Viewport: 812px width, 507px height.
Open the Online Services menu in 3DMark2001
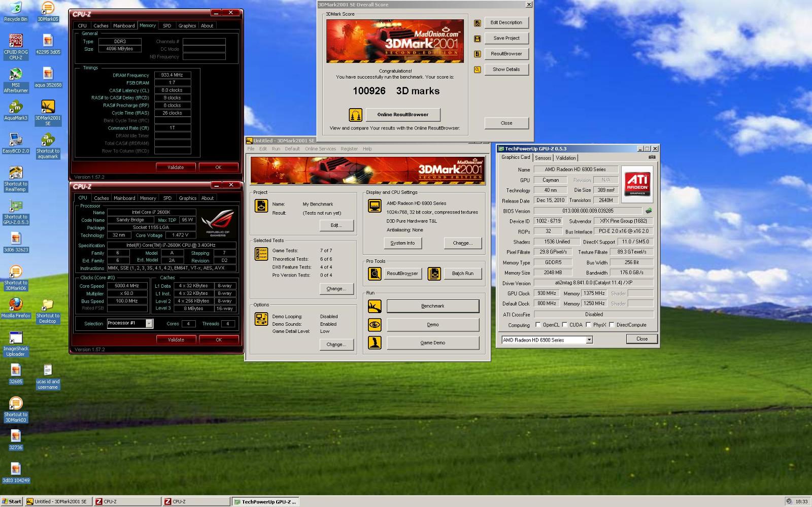(320, 149)
